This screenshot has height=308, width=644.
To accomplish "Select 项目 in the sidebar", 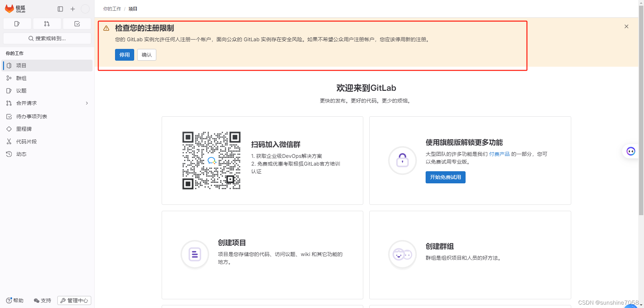I will point(47,66).
